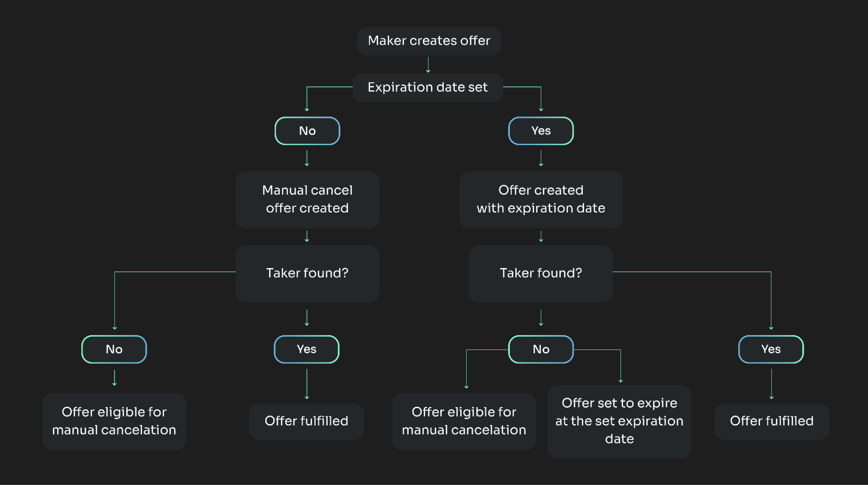Click the Maker creates offer box

(x=429, y=41)
